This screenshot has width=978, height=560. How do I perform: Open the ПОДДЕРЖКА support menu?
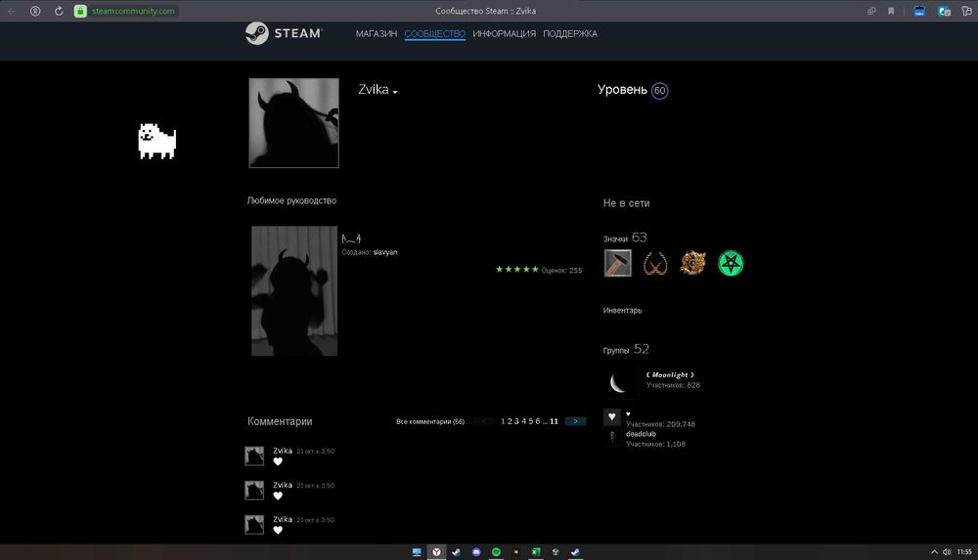[570, 33]
